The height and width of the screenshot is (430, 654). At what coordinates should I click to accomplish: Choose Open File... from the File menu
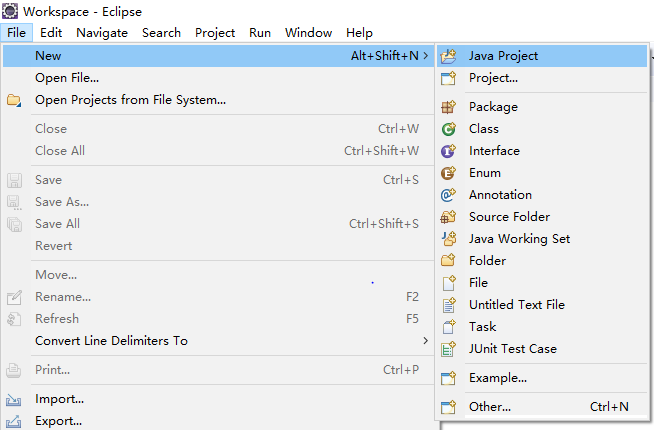(x=218, y=78)
